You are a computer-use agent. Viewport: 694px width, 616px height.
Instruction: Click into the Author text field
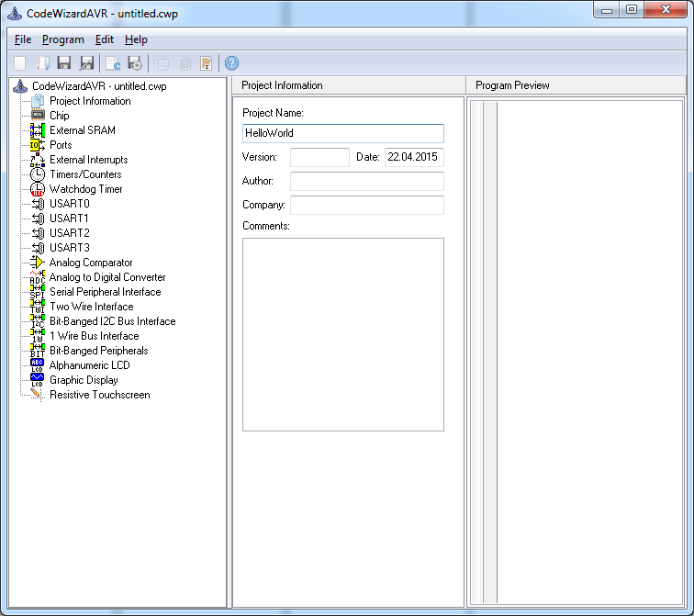point(366,181)
